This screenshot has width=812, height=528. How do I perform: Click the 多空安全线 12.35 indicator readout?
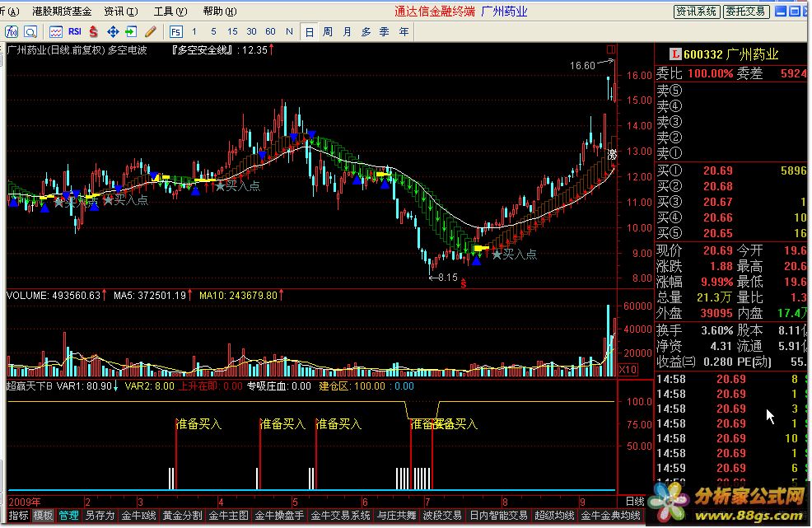222,50
